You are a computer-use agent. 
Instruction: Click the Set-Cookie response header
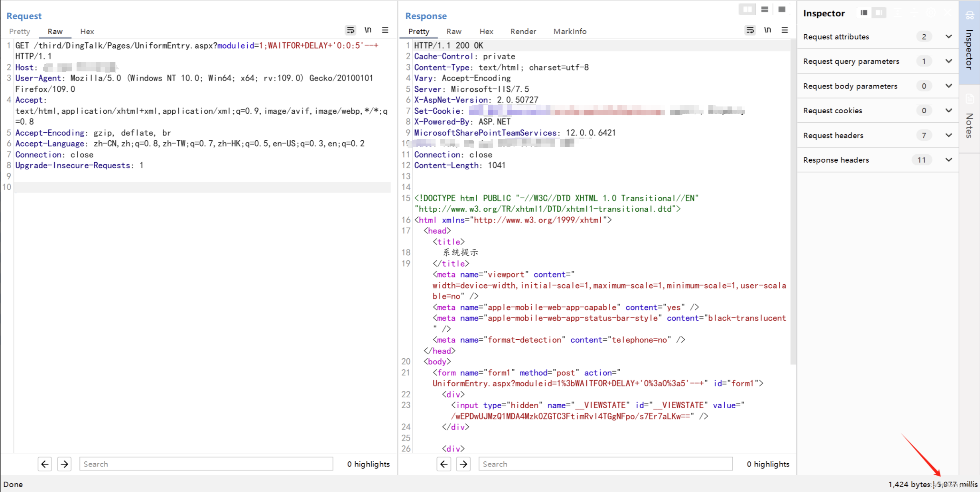pos(580,111)
